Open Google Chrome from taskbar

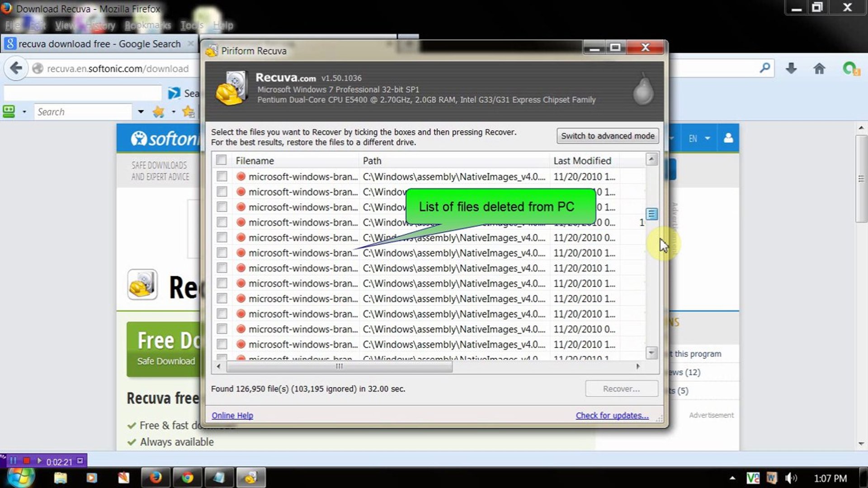click(187, 478)
